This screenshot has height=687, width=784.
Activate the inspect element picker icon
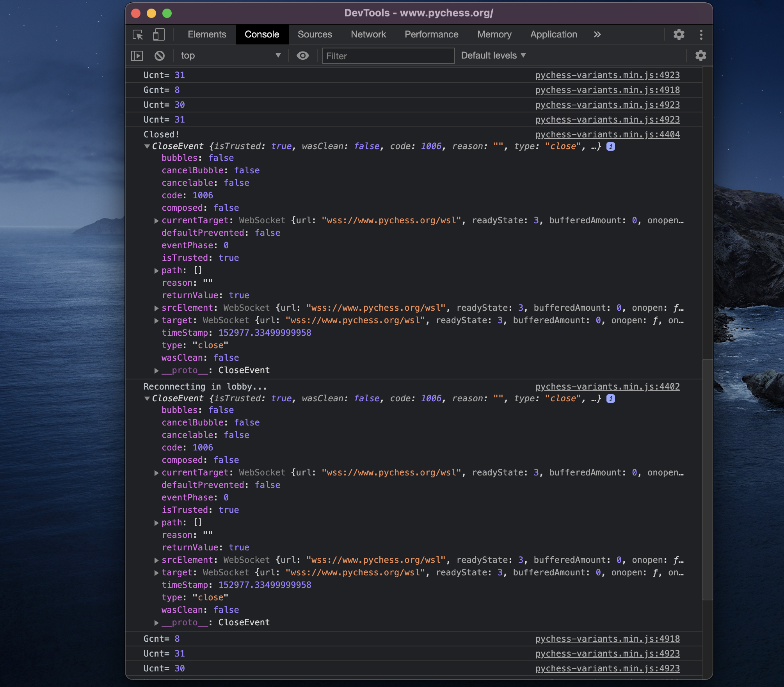coord(138,35)
